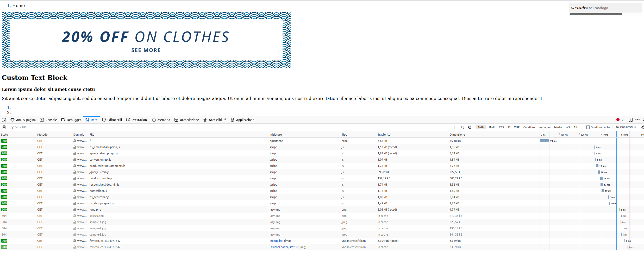Open the meatball menu for DevTools options
This screenshot has height=266, width=644.
(637, 120)
